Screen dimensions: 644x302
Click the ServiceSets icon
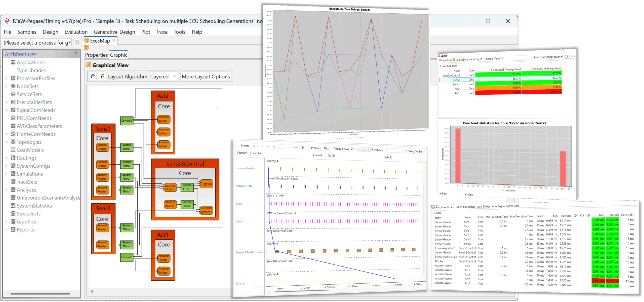tap(13, 94)
